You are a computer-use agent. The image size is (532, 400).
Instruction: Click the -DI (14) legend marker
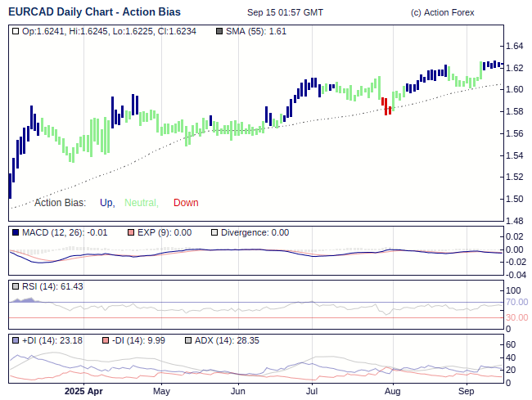[106, 340]
